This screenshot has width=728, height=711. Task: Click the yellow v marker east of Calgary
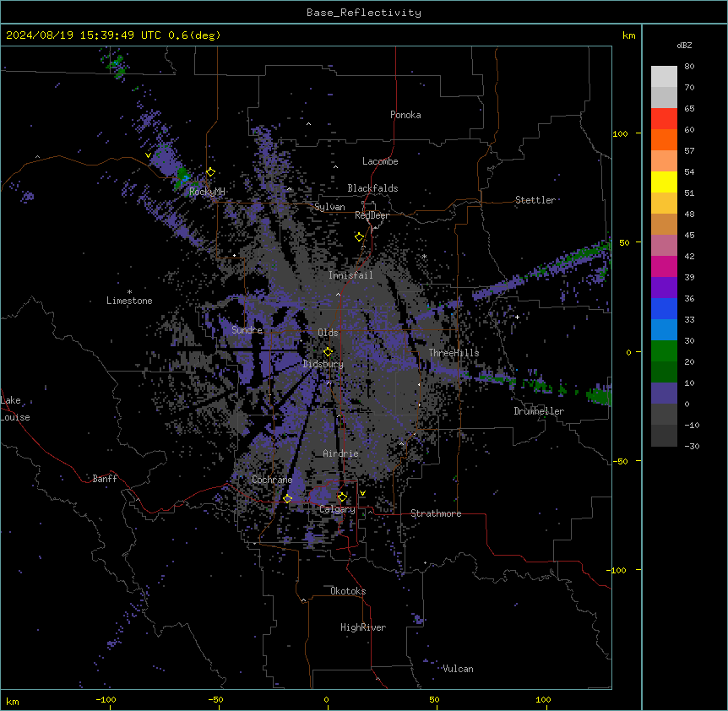362,493
